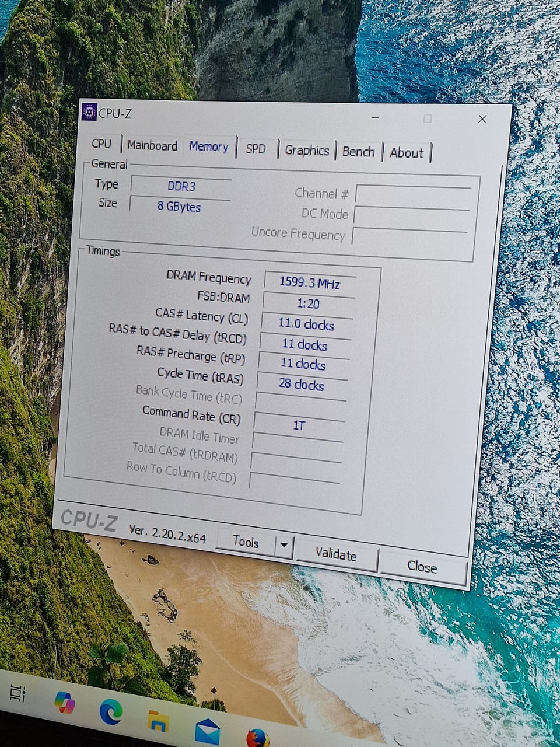Click the version text Ver. 2.20.2.x64
This screenshot has width=560, height=747.
tap(167, 533)
